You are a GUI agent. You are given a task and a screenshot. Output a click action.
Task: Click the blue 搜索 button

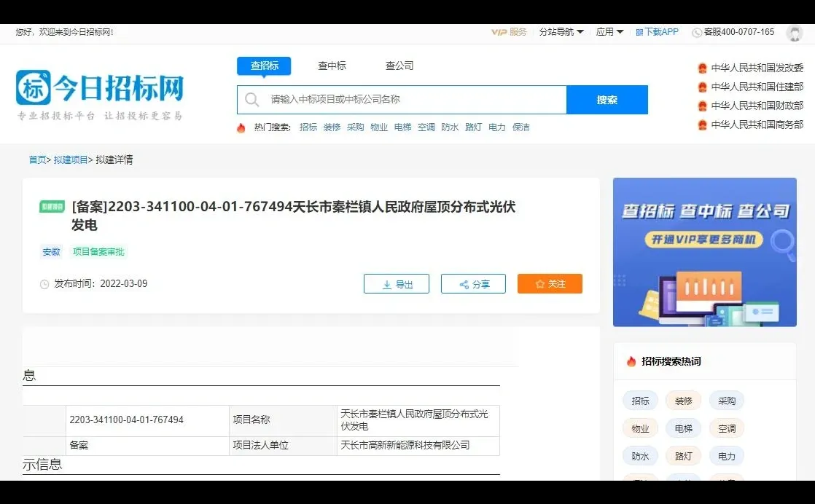[607, 99]
